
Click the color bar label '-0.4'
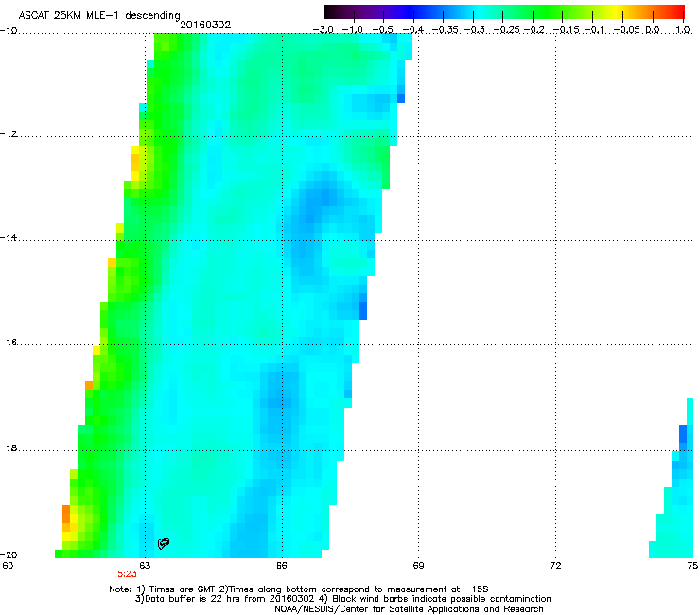coord(413,30)
